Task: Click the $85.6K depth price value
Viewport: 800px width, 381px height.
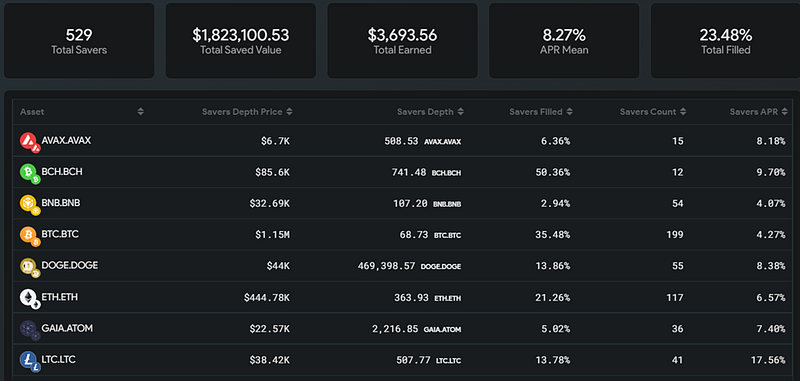Action: tap(272, 172)
